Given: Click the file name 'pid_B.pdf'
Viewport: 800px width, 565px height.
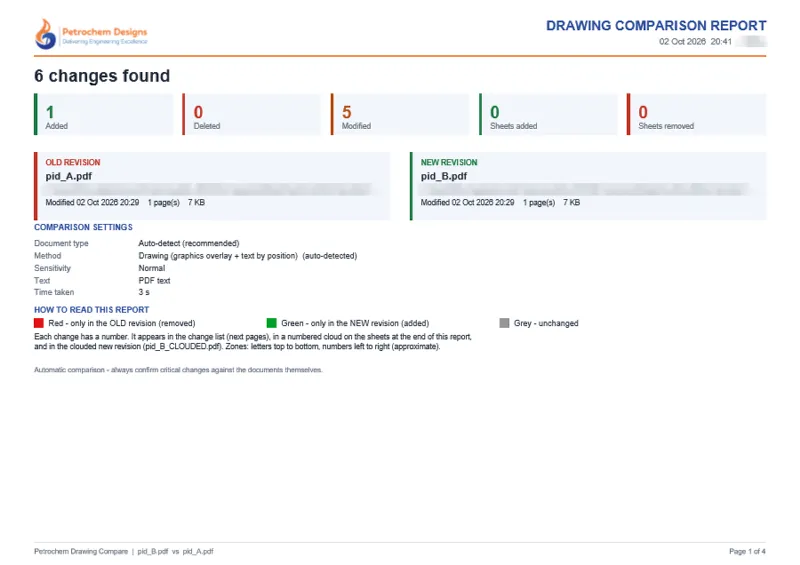Looking at the screenshot, I should (x=444, y=176).
